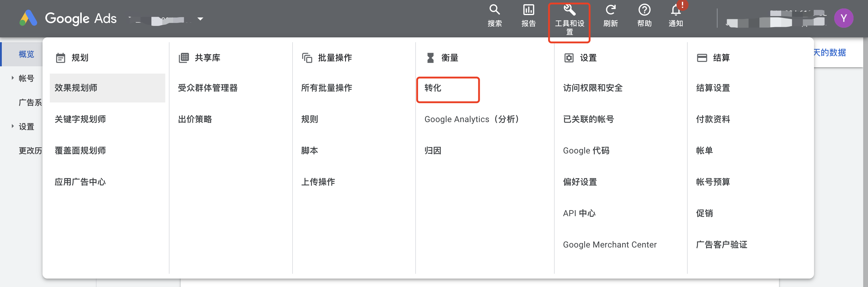Open Google Merchant Center
The width and height of the screenshot is (868, 287).
click(x=610, y=244)
